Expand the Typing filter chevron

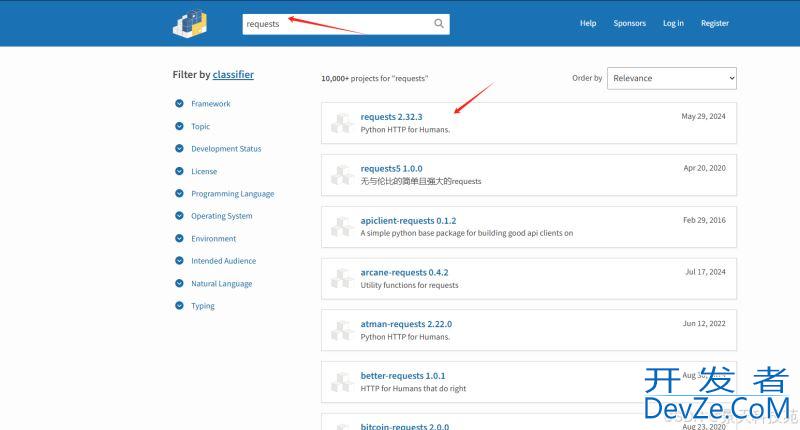click(179, 306)
